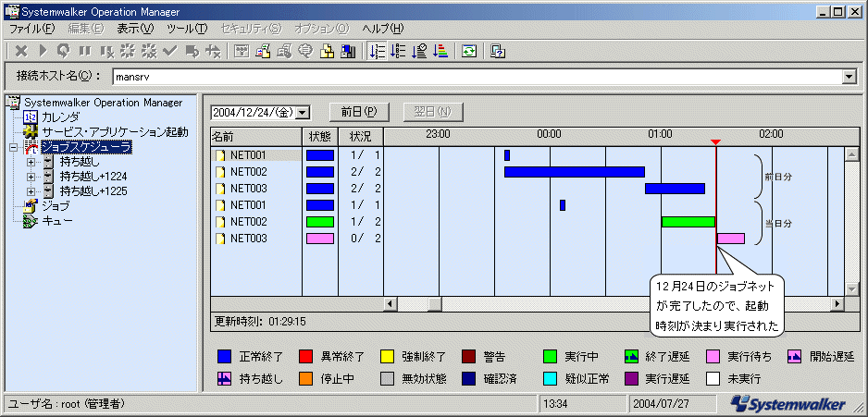Click the sort icon with clock symbol

419,52
